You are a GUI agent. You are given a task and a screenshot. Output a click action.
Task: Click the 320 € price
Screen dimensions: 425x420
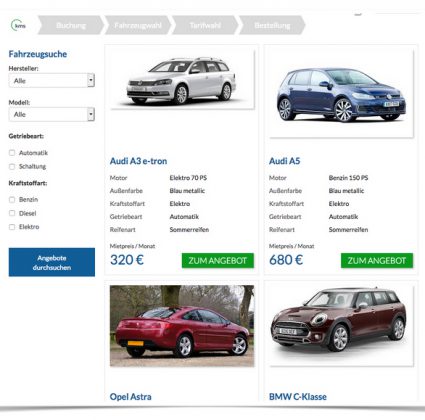pos(127,260)
